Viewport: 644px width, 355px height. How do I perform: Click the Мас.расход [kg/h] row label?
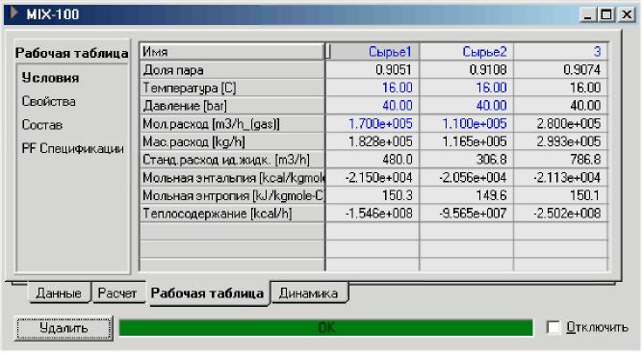point(232,141)
